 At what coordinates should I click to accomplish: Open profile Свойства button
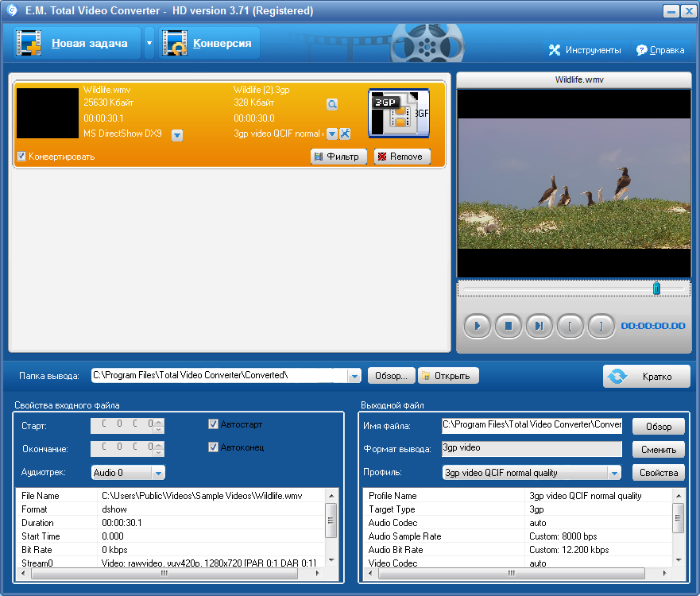tap(659, 473)
